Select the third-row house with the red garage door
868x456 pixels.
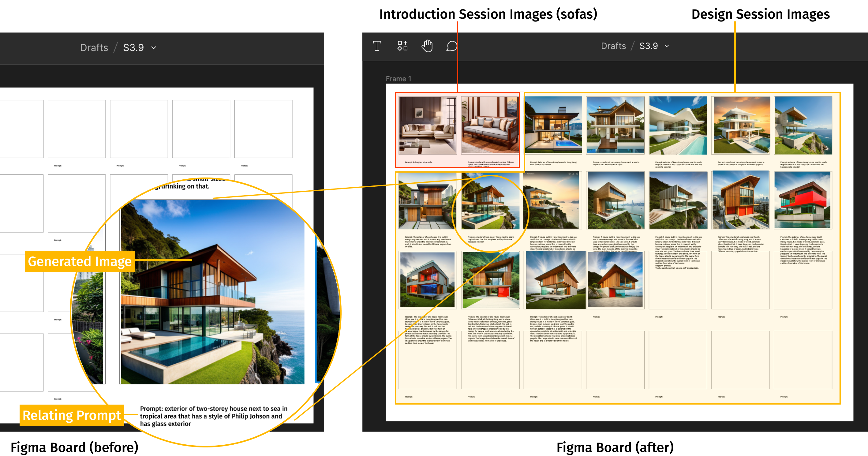(x=491, y=280)
